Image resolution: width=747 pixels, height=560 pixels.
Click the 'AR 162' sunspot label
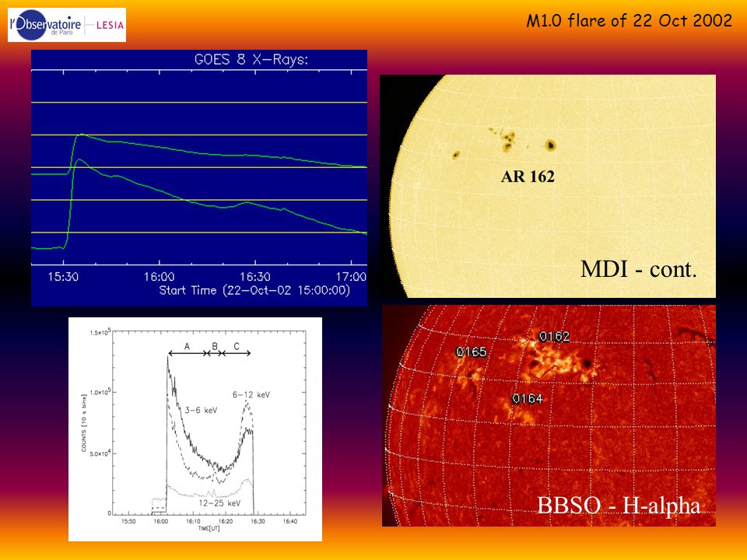click(x=528, y=177)
